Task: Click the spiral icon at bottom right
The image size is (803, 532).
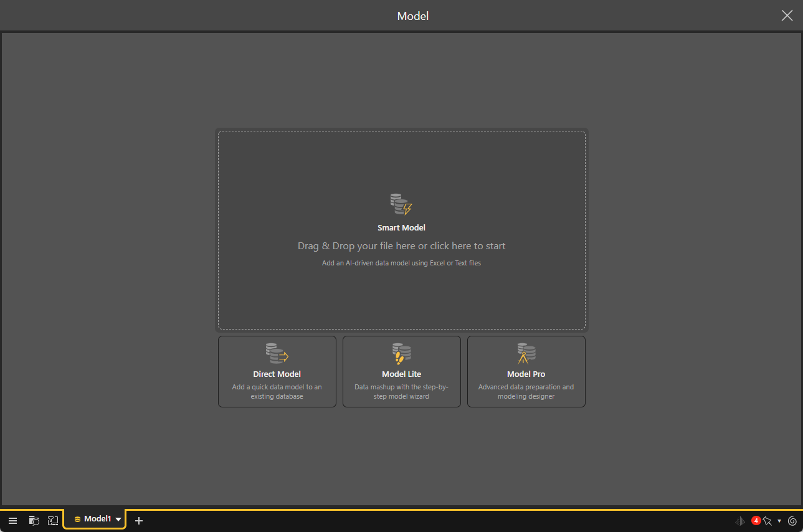Action: [792, 521]
